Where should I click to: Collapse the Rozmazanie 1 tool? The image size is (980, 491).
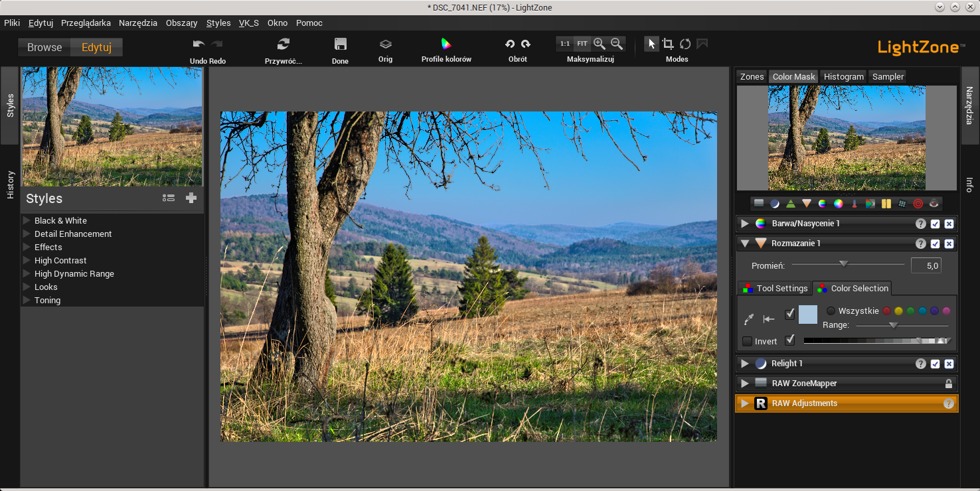(745, 244)
